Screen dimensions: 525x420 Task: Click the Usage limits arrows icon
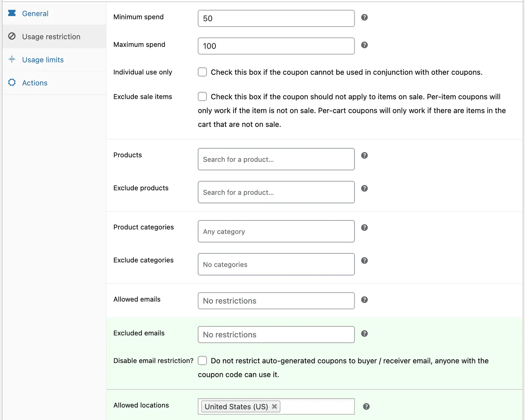tap(12, 59)
